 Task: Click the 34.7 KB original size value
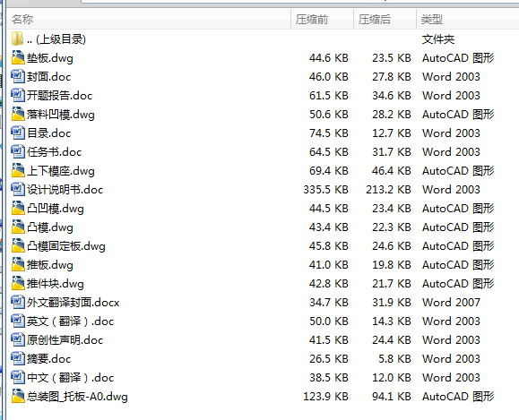pyautogui.click(x=329, y=303)
